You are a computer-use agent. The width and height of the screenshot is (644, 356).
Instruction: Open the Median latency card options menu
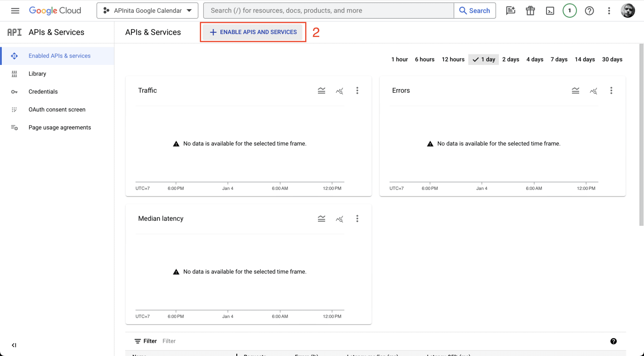pyautogui.click(x=357, y=218)
